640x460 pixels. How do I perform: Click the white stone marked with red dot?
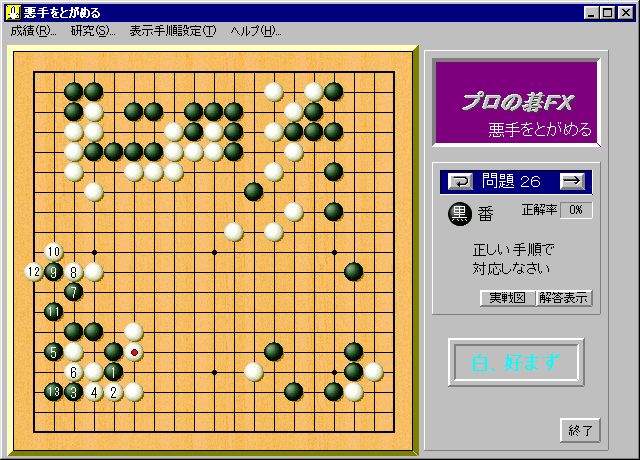point(133,352)
